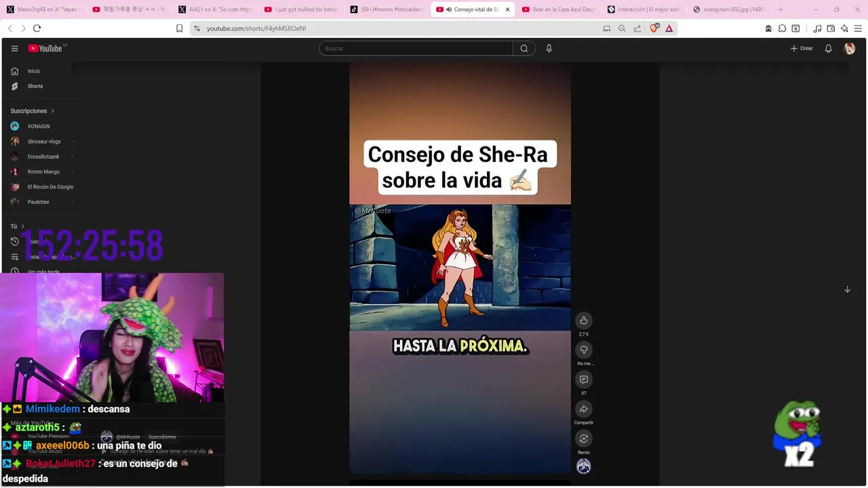868x488 pixels.
Task: Open the channel avatar below Remix
Action: (x=583, y=466)
